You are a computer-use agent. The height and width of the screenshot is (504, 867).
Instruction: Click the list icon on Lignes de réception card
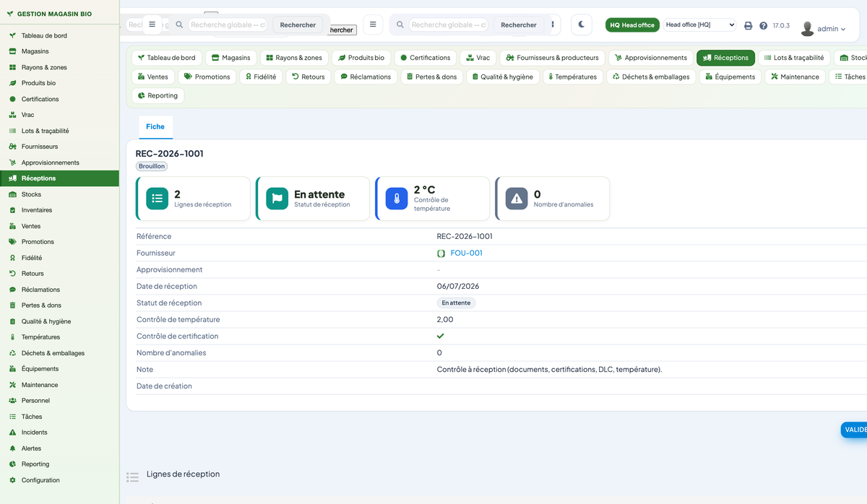click(x=157, y=199)
